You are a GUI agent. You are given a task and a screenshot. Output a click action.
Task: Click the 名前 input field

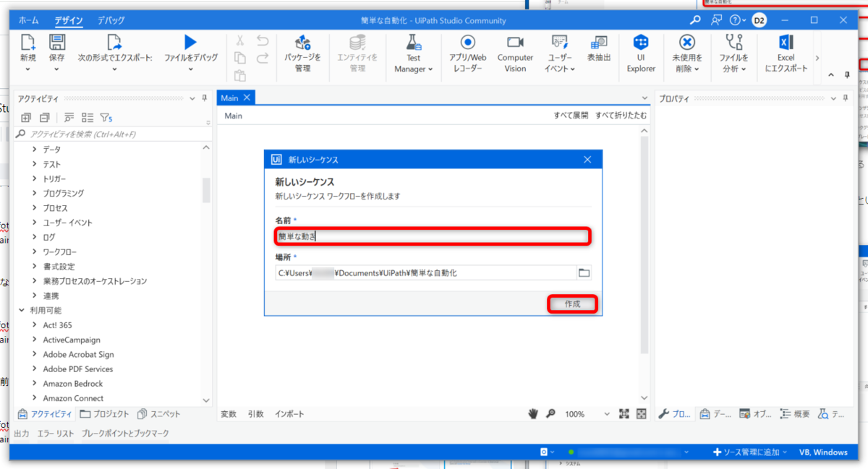433,236
